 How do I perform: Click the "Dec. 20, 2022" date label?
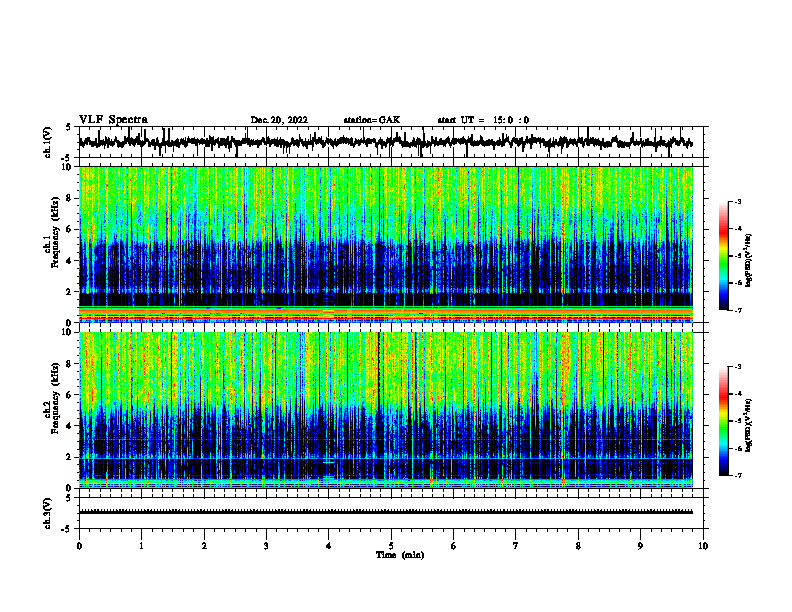(x=279, y=120)
